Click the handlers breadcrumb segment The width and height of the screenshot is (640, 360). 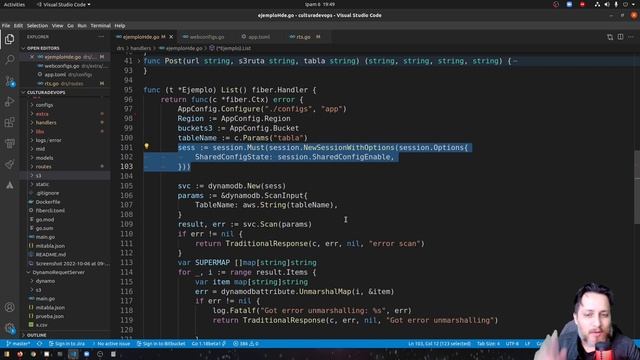140,48
